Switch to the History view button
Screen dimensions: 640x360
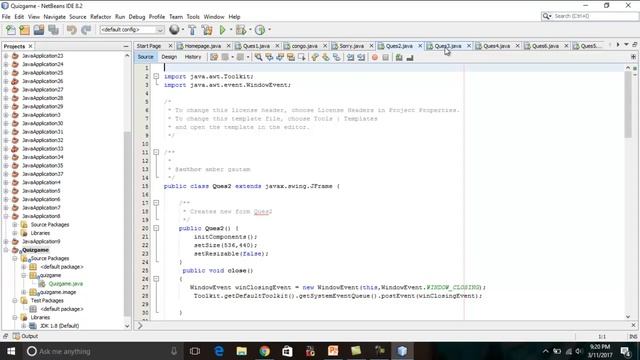pos(193,57)
